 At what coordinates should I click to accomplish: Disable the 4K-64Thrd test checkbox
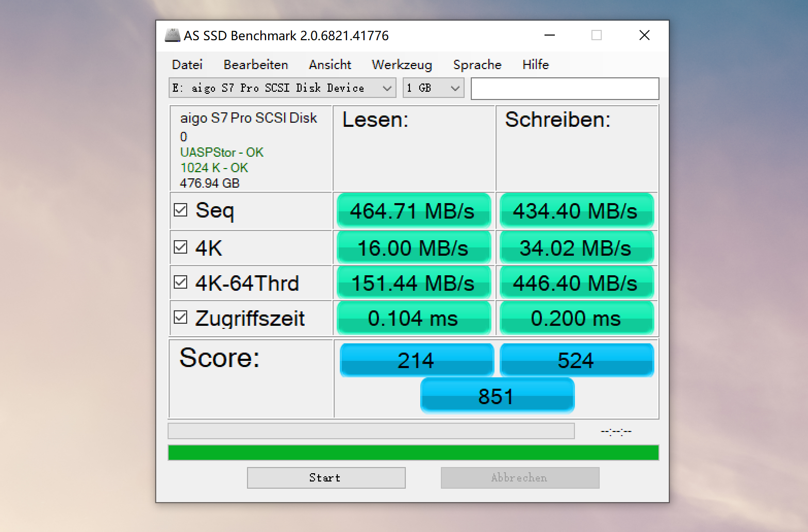click(180, 282)
